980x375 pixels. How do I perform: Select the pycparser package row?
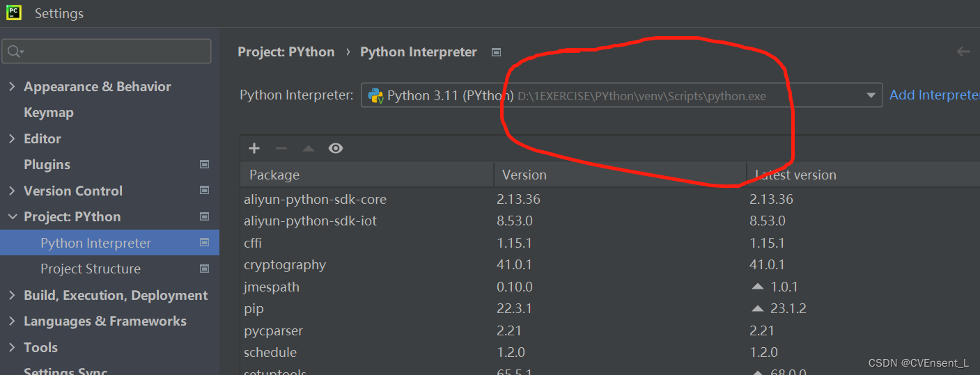click(610, 330)
